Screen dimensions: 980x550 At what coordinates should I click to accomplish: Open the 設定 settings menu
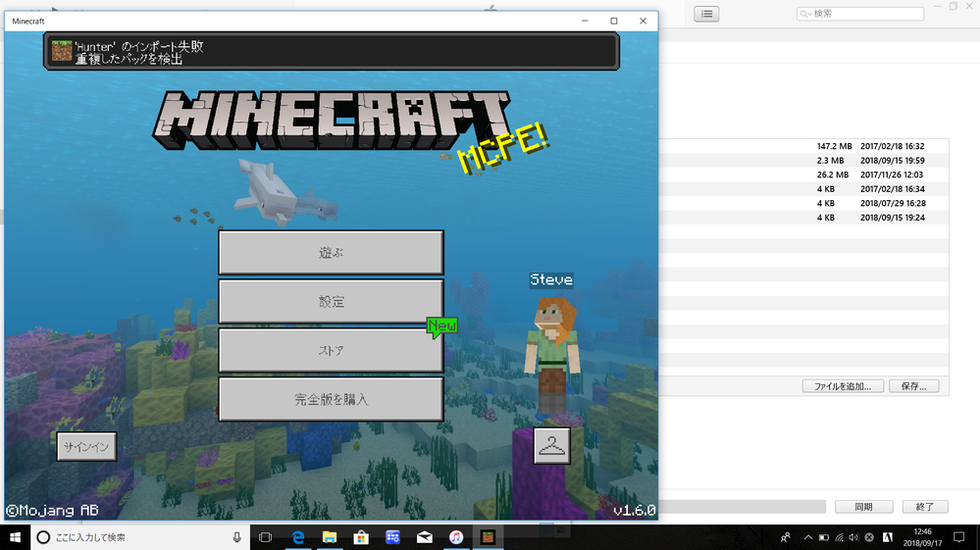[x=332, y=301]
